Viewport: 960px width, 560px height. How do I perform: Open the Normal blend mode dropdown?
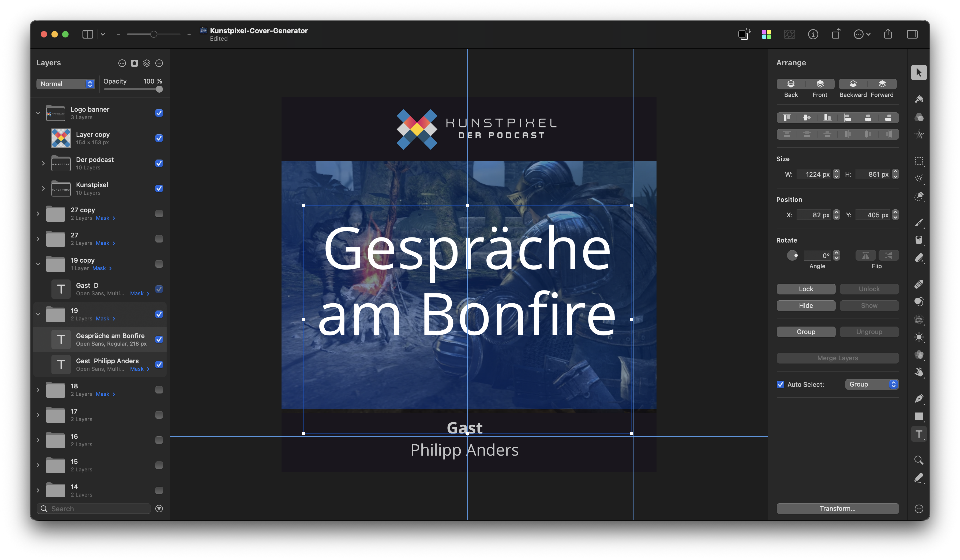click(66, 84)
